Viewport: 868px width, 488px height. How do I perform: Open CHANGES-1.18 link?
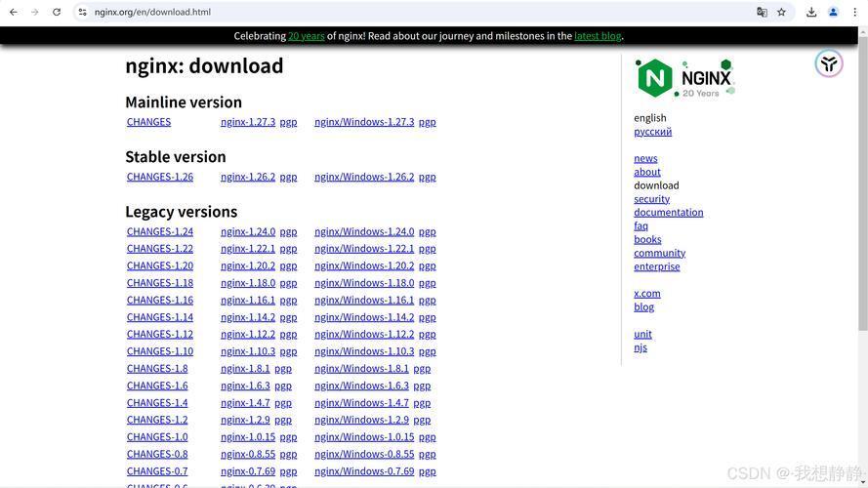(x=160, y=283)
